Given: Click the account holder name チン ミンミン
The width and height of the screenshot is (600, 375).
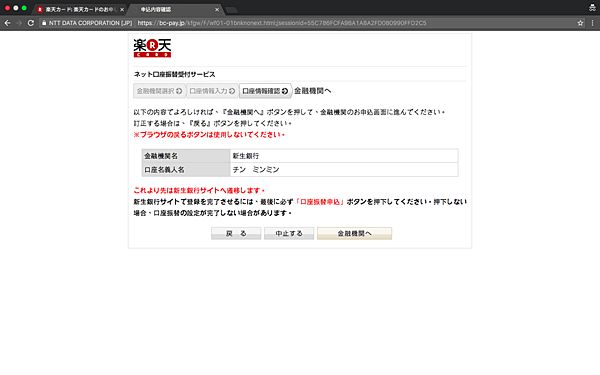Looking at the screenshot, I should 256,170.
